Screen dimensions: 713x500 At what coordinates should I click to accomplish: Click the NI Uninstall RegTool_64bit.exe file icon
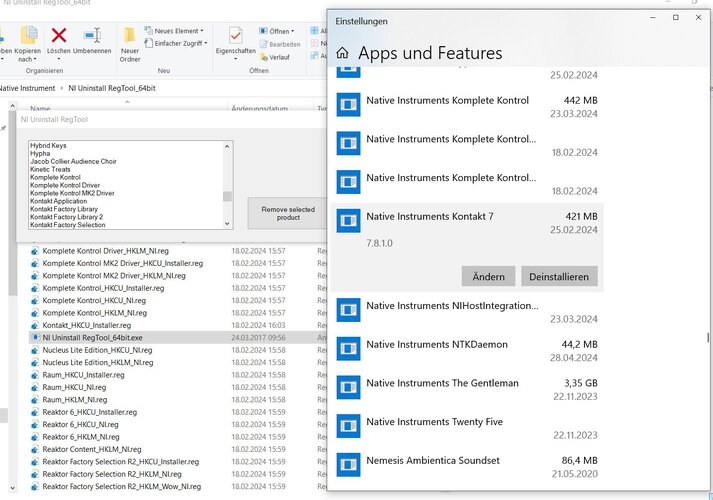pos(35,338)
